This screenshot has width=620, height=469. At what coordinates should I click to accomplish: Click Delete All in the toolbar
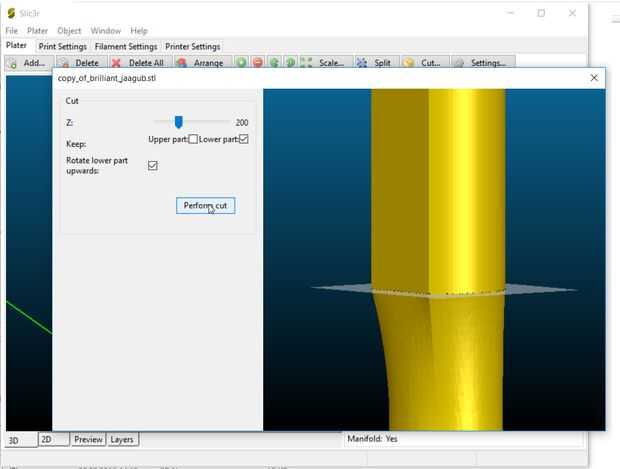(x=140, y=63)
